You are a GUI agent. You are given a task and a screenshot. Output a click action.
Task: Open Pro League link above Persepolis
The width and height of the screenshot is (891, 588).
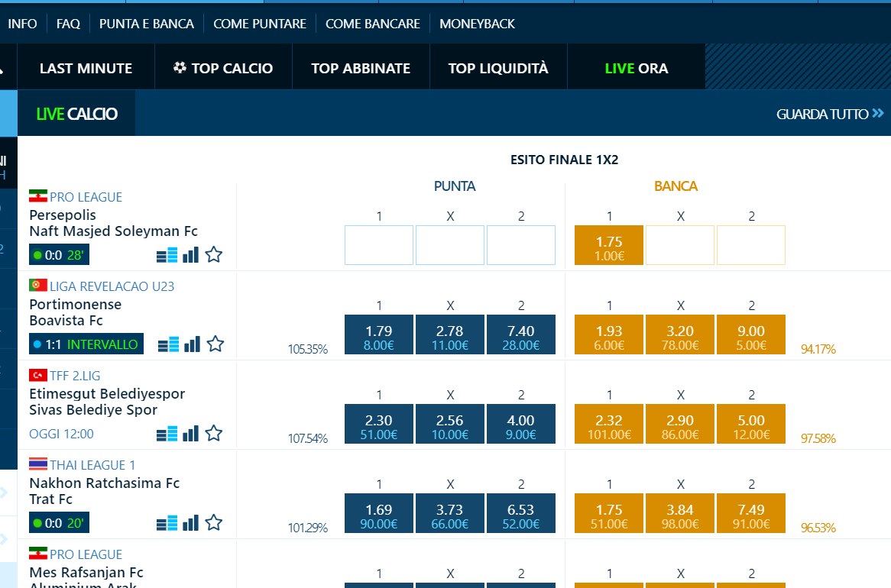(86, 197)
